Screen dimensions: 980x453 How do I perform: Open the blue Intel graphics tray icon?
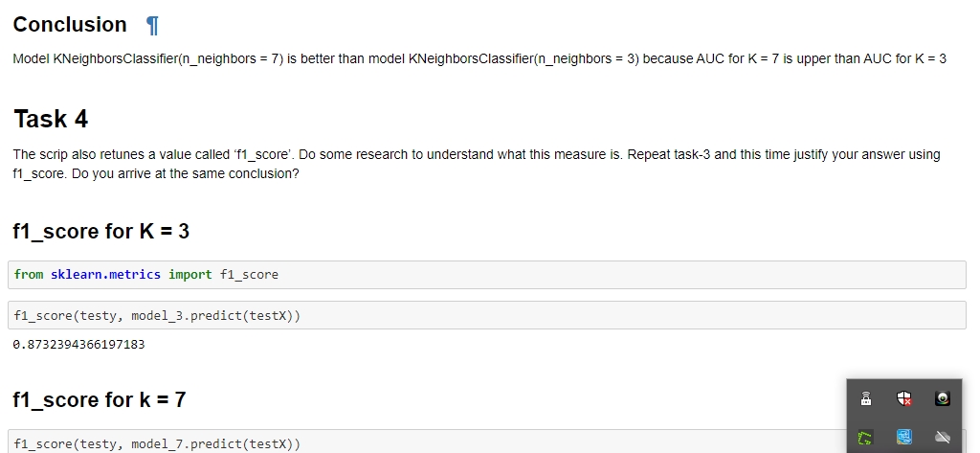coord(903,437)
